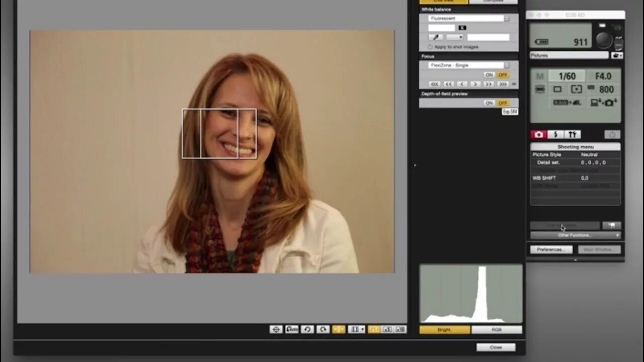Select the white balance eyedropper tool
This screenshot has width=644, height=362.
[x=436, y=37]
